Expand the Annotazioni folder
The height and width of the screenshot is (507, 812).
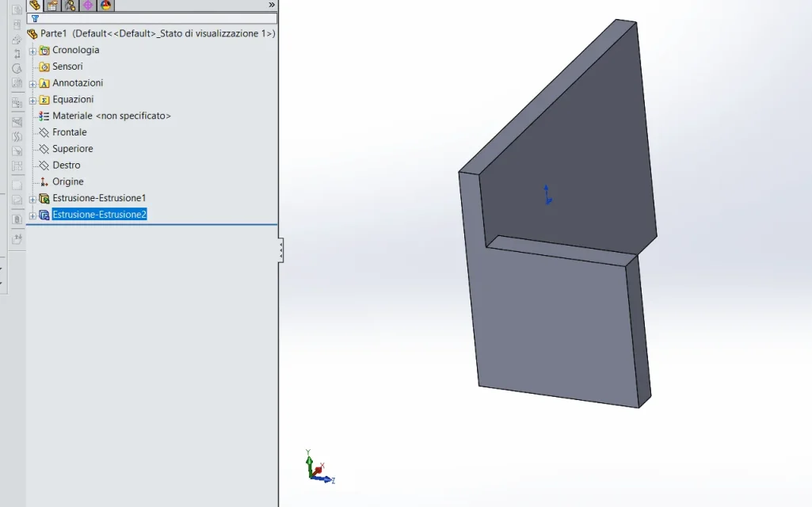click(32, 84)
